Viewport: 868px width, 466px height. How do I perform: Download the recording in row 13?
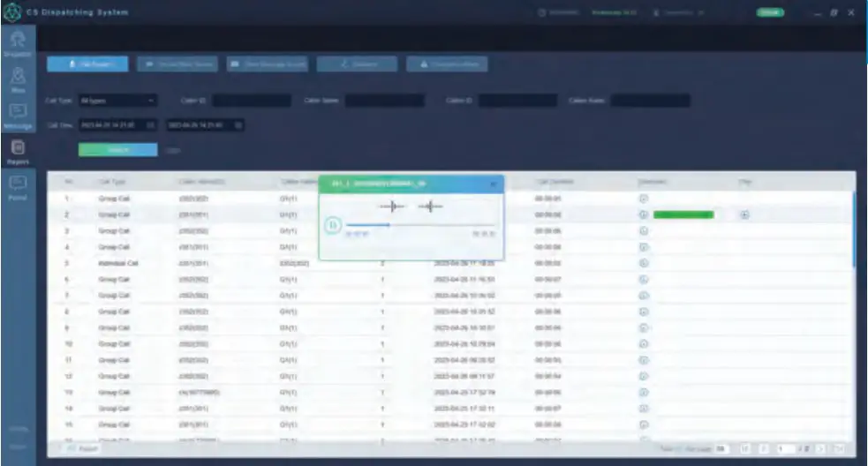(643, 393)
